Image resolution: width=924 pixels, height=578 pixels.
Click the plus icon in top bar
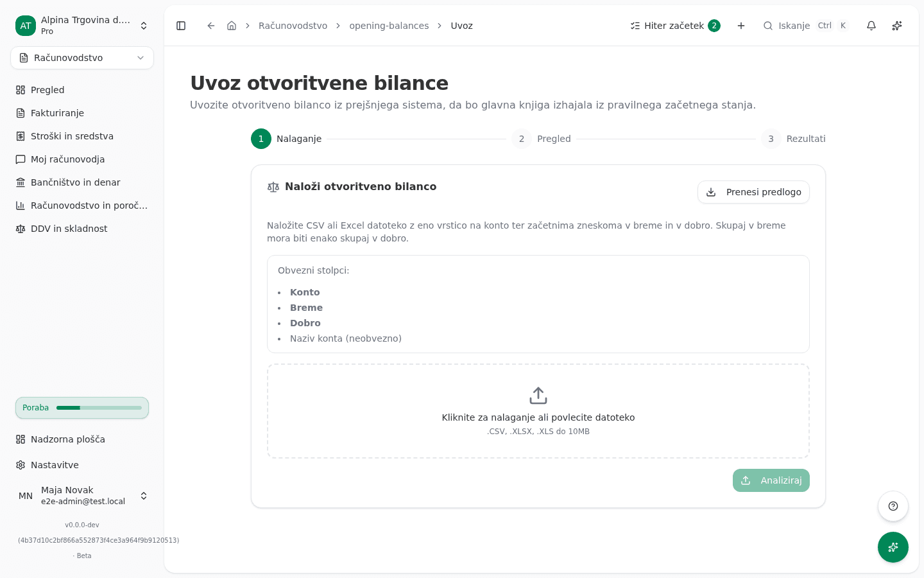click(741, 26)
